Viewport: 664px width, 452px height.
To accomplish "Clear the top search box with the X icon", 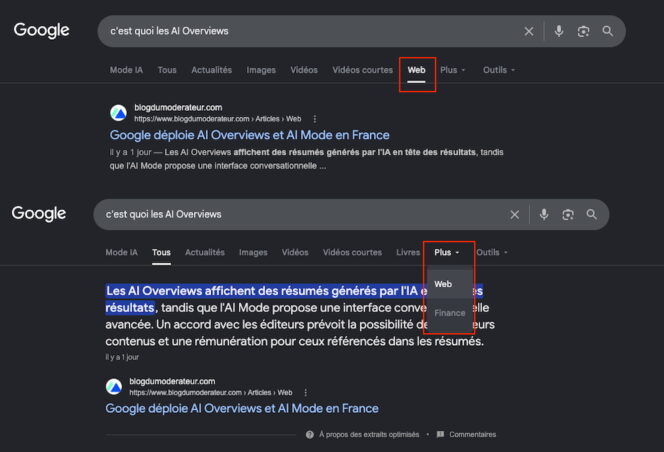I will (x=528, y=31).
